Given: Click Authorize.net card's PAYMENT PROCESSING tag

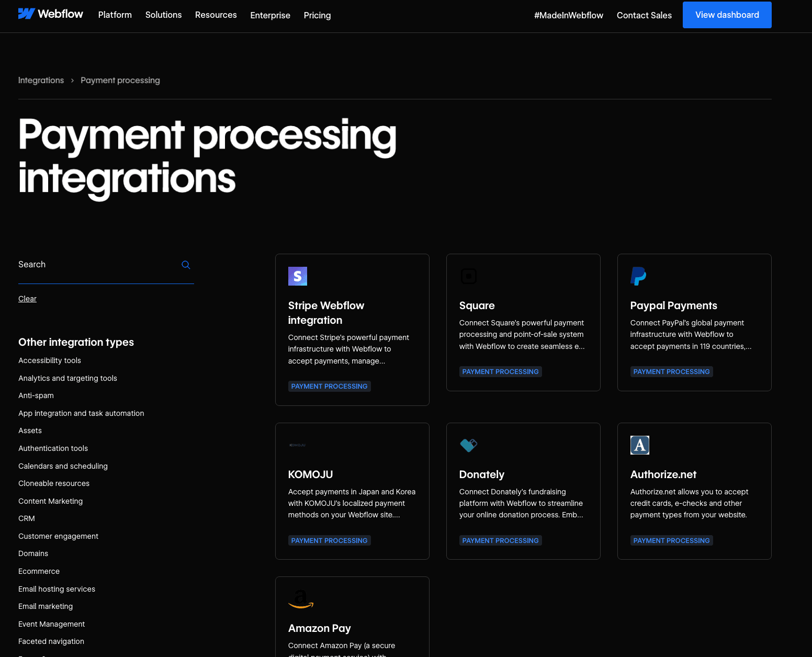Looking at the screenshot, I should (x=671, y=540).
